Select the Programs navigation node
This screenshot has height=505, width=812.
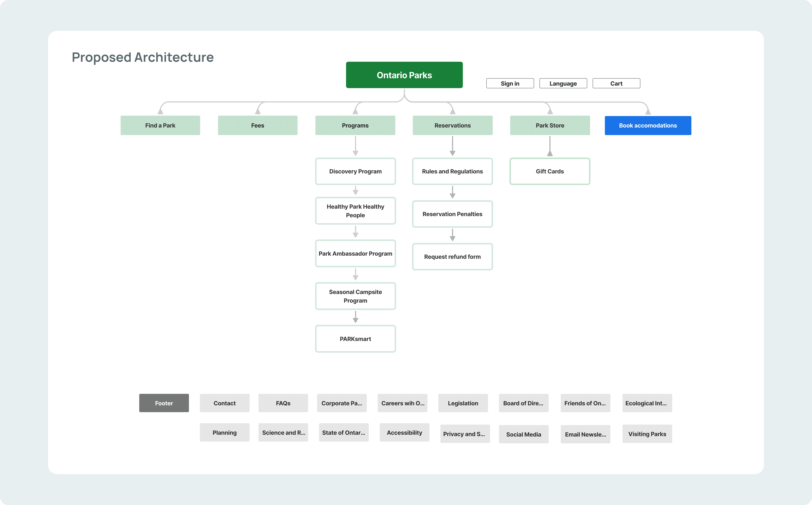point(355,126)
